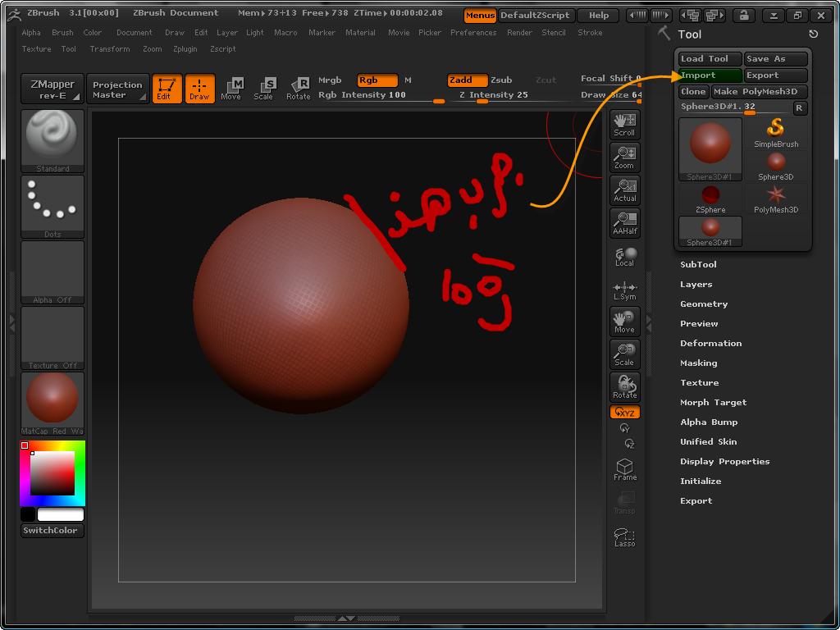Screen dimensions: 840x630
Task: Expand the Layers section in Tool palette
Action: click(696, 285)
